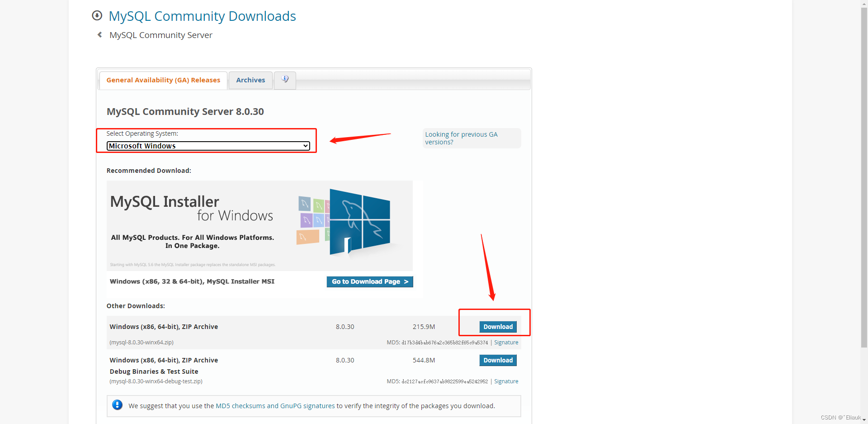Screen dimensions: 868x424
Task: Open the MD5 checksums and GnuPG signatures link
Action: coord(275,406)
